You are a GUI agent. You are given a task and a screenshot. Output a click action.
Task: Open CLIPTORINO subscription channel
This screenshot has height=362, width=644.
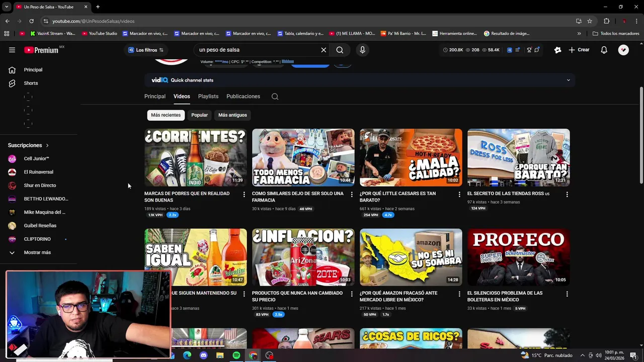(x=38, y=239)
